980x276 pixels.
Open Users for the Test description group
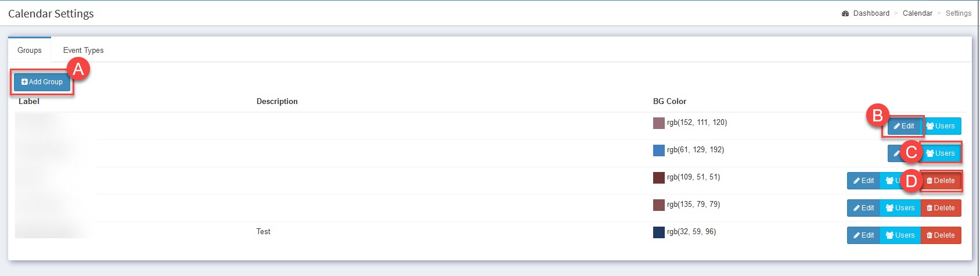[900, 235]
